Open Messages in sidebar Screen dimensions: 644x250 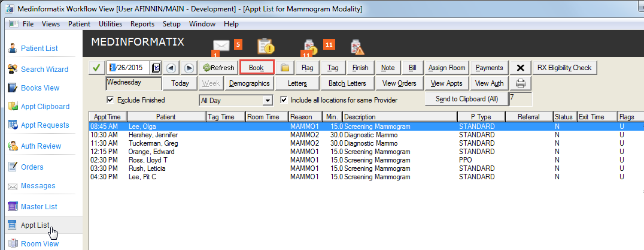point(38,186)
